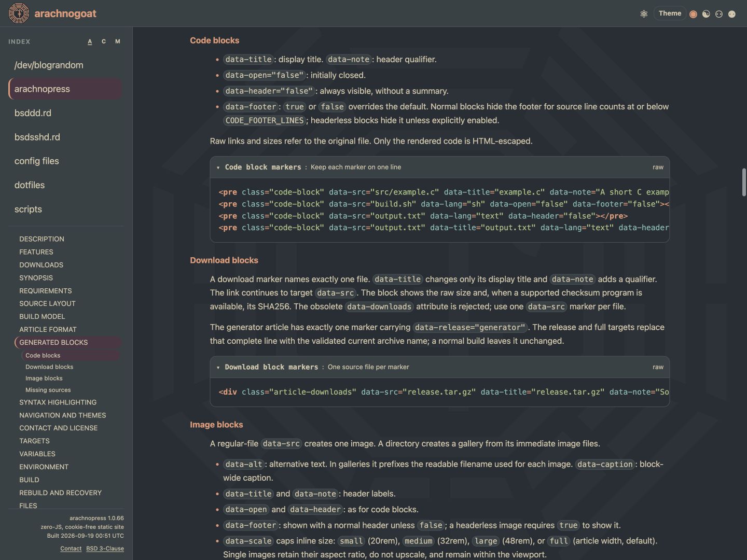Click the data-release="generator" inline code
This screenshot has width=747, height=560.
471,327
